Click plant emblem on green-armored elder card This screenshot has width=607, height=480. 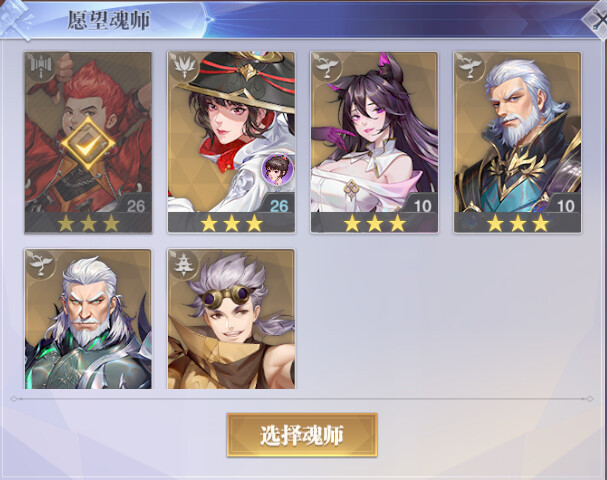[x=41, y=263]
